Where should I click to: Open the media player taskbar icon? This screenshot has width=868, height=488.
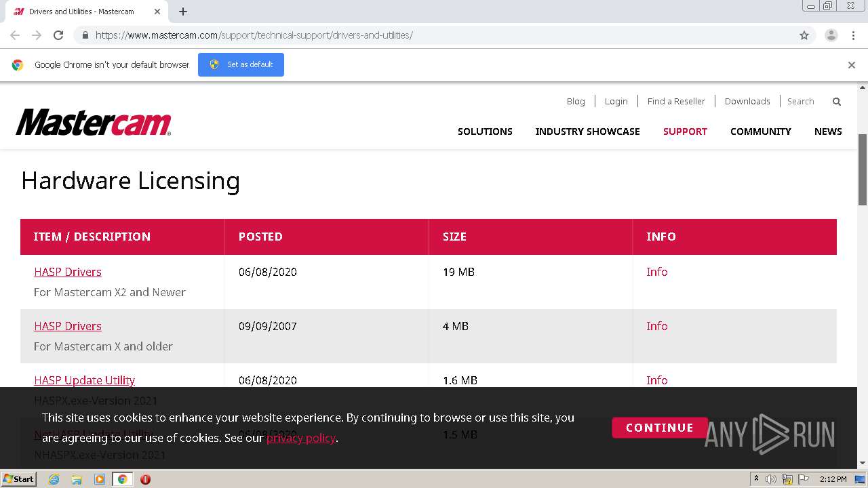coord(100,479)
